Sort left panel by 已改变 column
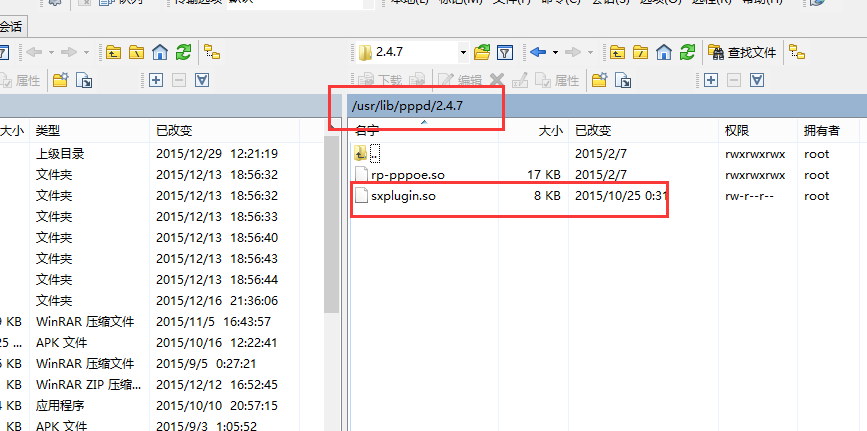867x431 pixels. click(x=224, y=131)
